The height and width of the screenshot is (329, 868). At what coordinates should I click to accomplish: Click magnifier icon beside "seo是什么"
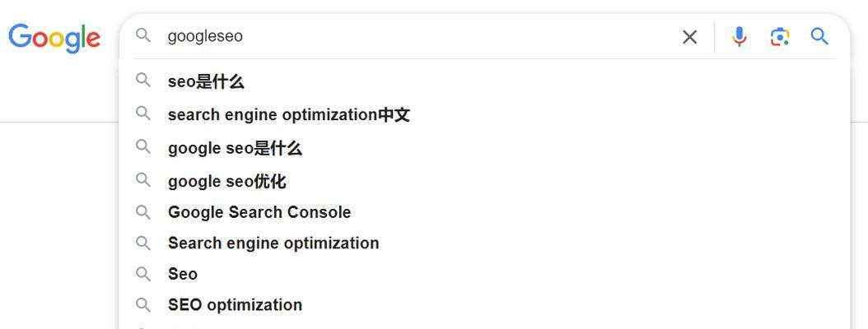tap(143, 80)
